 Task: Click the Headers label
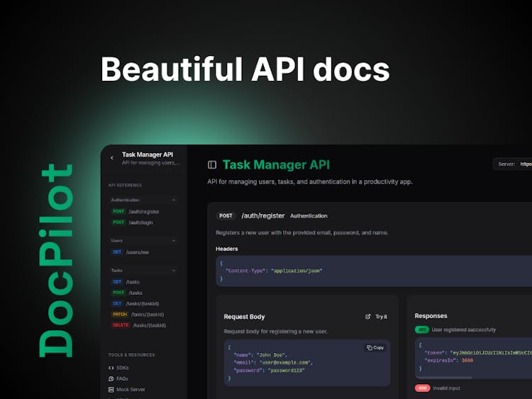pyautogui.click(x=227, y=249)
